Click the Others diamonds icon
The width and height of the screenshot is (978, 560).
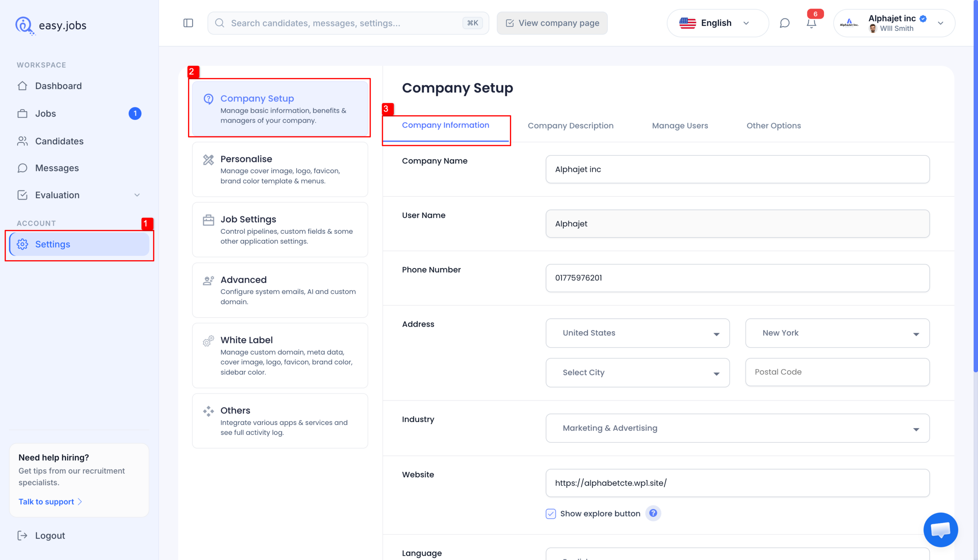[x=209, y=411]
